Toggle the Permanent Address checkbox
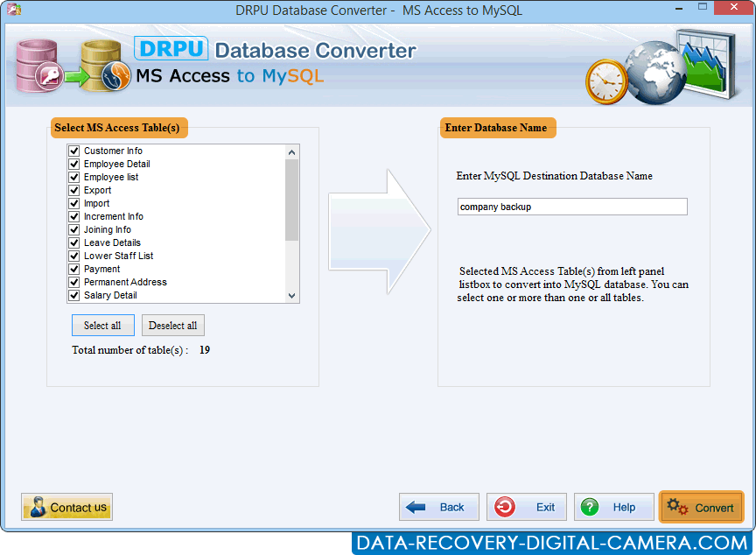The width and height of the screenshot is (756, 555). pyautogui.click(x=74, y=282)
